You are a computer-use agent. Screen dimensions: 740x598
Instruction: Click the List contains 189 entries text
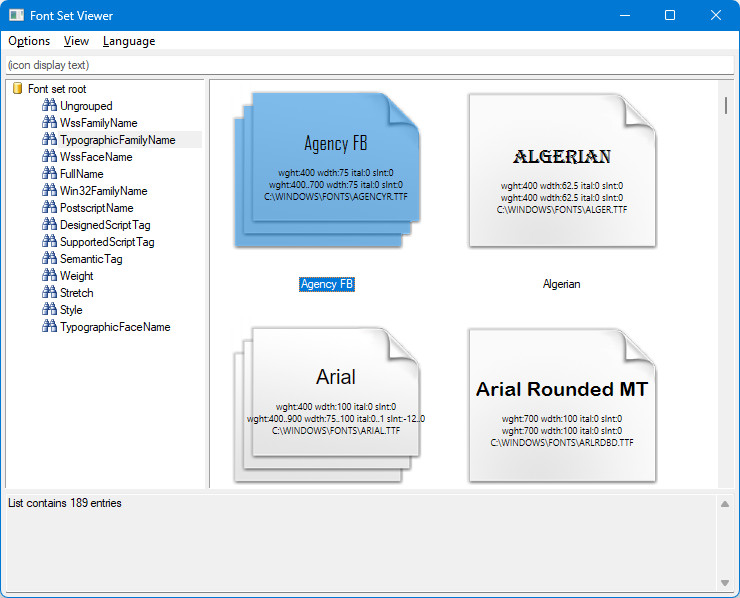[65, 503]
